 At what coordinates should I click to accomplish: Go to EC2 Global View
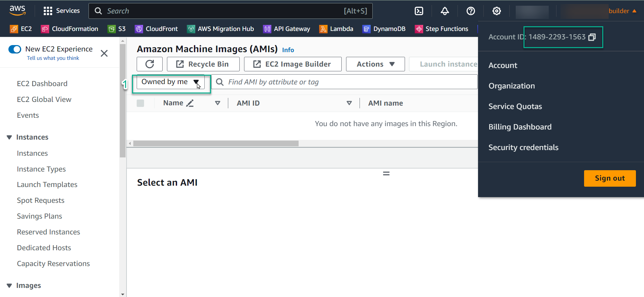[44, 100]
